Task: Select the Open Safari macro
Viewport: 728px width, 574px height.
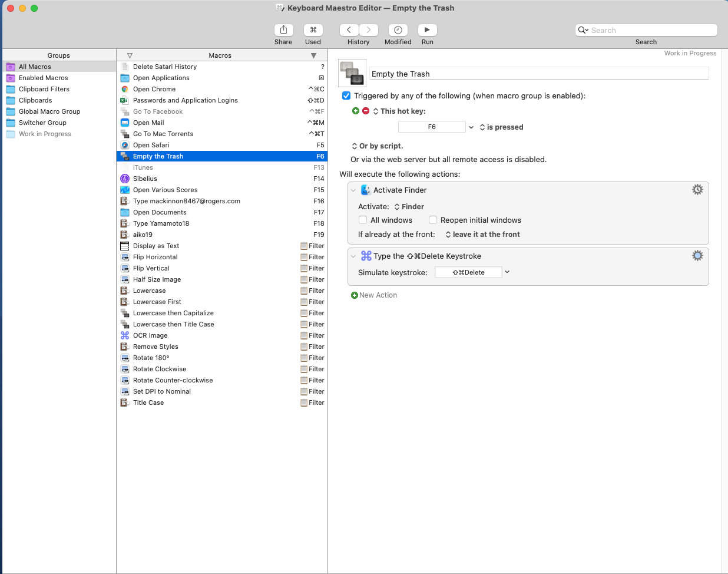Action: pyautogui.click(x=151, y=145)
